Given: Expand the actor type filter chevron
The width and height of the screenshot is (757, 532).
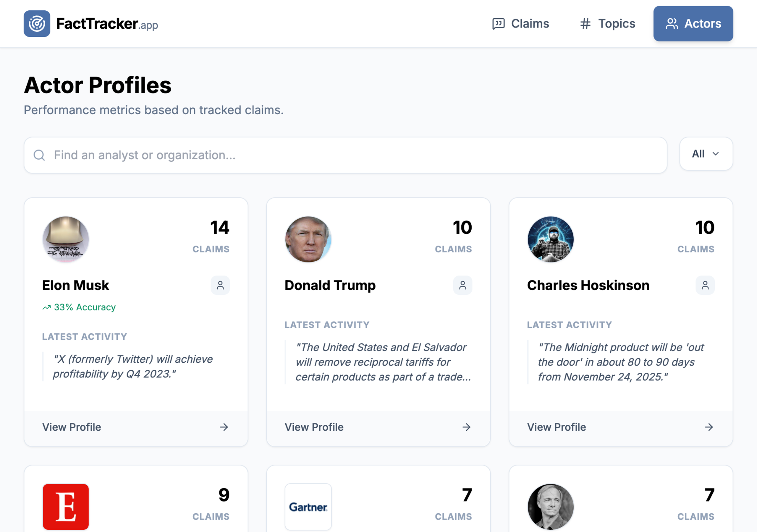Looking at the screenshot, I should [x=716, y=154].
